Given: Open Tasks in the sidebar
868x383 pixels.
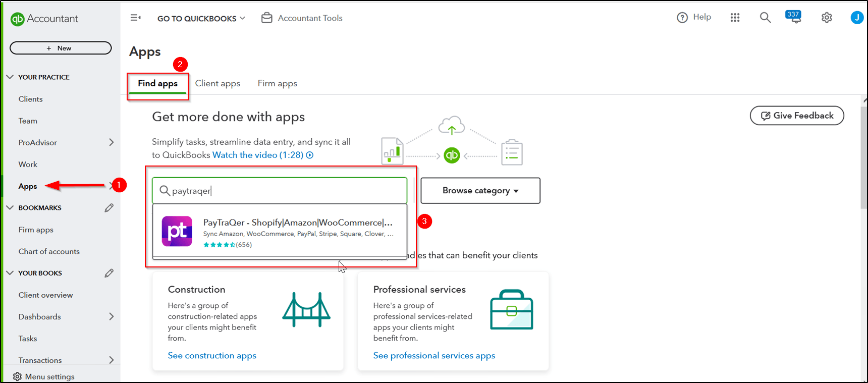Looking at the screenshot, I should (28, 339).
